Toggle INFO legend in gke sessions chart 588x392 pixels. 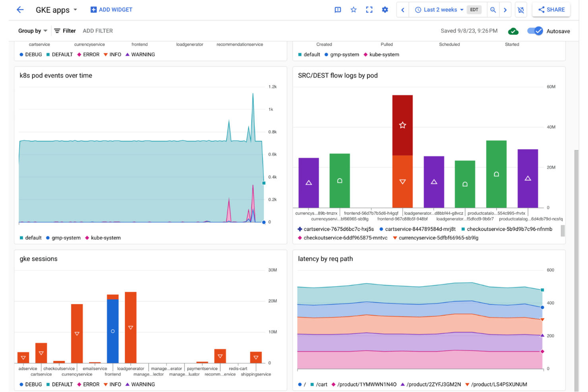(x=112, y=384)
